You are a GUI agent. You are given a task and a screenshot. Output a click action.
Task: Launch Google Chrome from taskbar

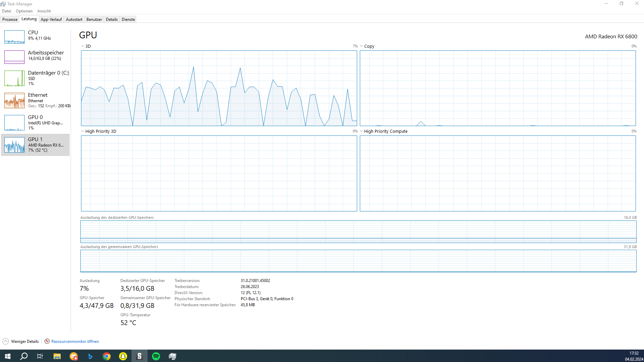[x=106, y=356]
